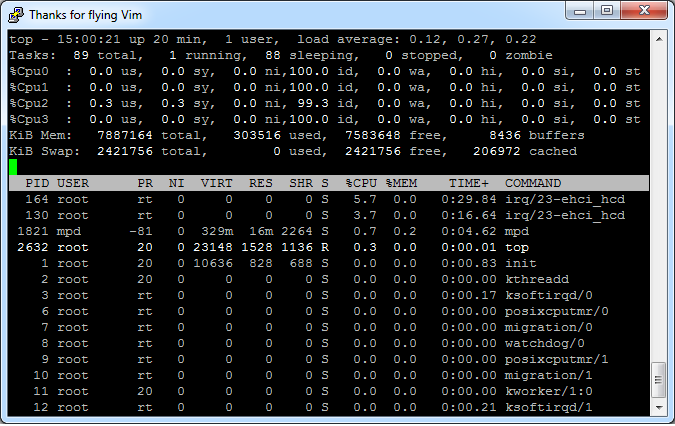This screenshot has height=426, width=675.
Task: Click the 23148 VIRT value
Action: 213,247
